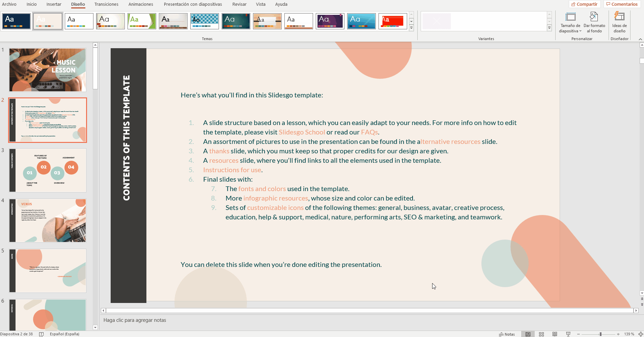Apply the blue patterned theme
Screen dimensions: 644x337
pos(204,21)
